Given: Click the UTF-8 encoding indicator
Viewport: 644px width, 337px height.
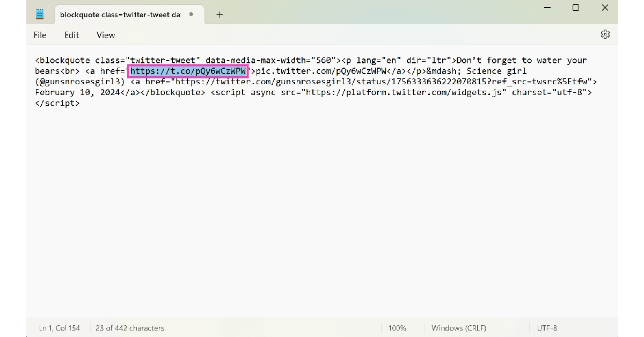Looking at the screenshot, I should point(547,328).
